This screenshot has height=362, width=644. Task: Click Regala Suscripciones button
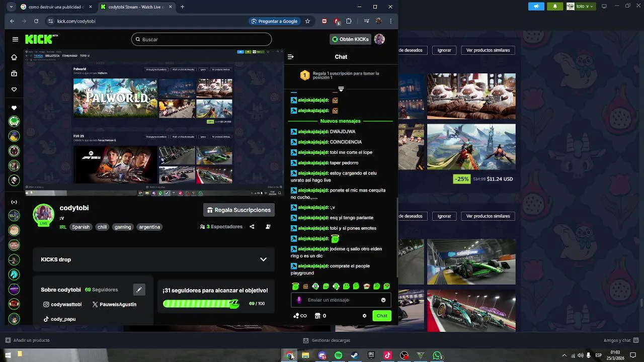pos(238,210)
